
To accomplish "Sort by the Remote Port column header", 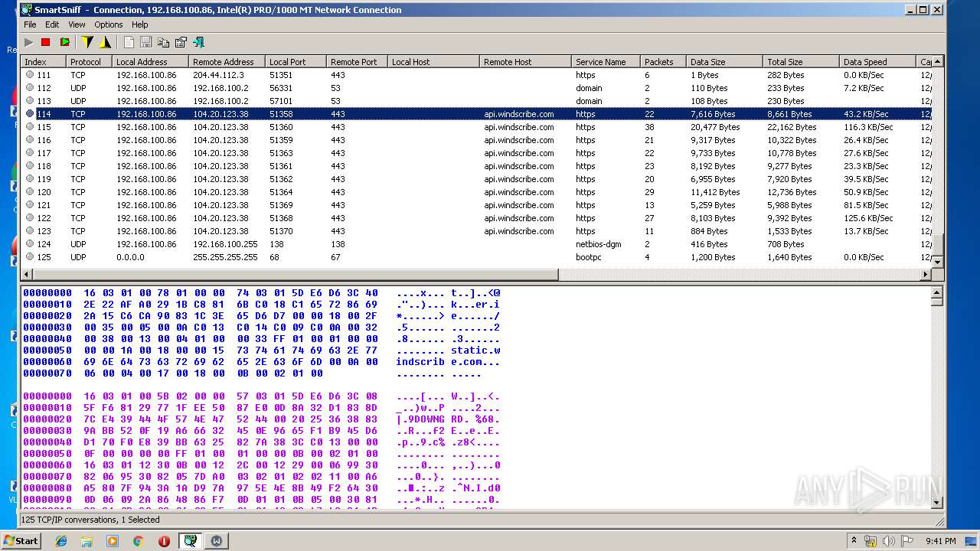I will click(x=357, y=62).
